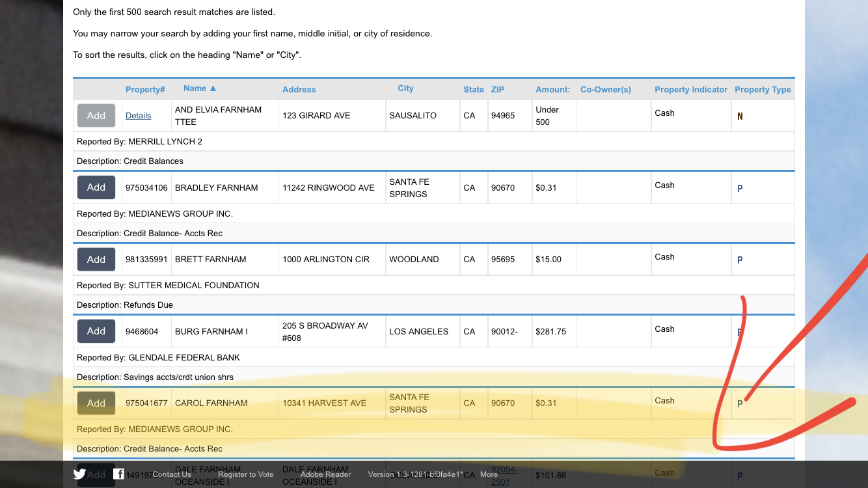Click property number 9468604

point(142,331)
